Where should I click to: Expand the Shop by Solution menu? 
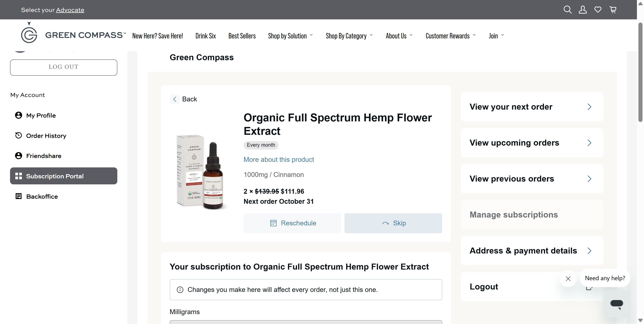click(x=291, y=36)
